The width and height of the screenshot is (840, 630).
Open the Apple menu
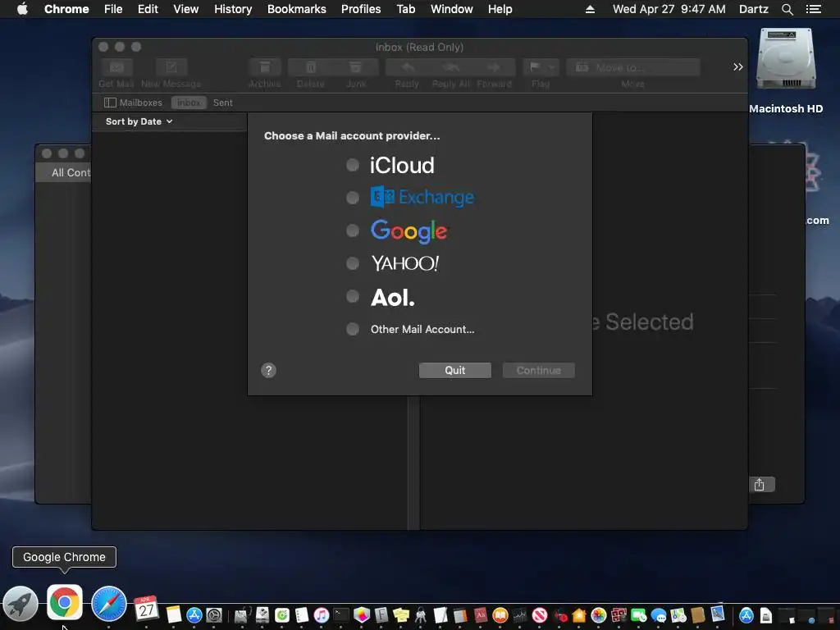point(22,9)
